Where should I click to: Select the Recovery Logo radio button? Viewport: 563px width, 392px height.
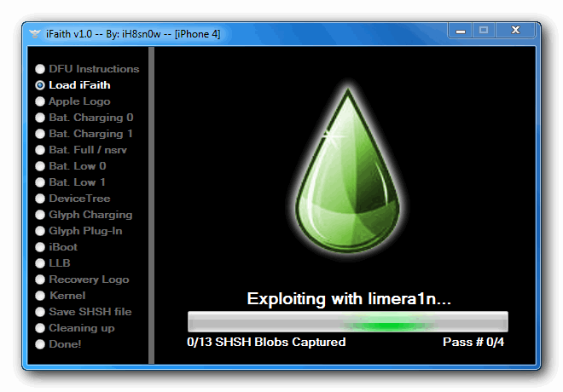40,280
